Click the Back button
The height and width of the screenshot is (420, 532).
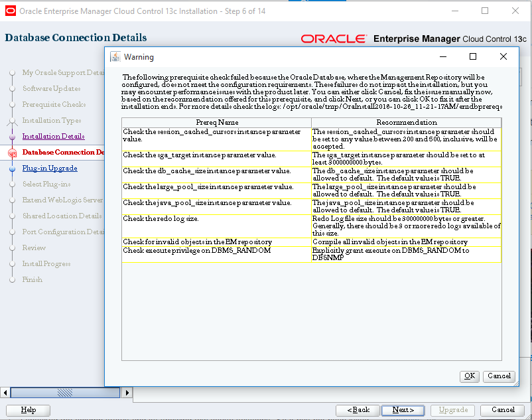[358, 410]
